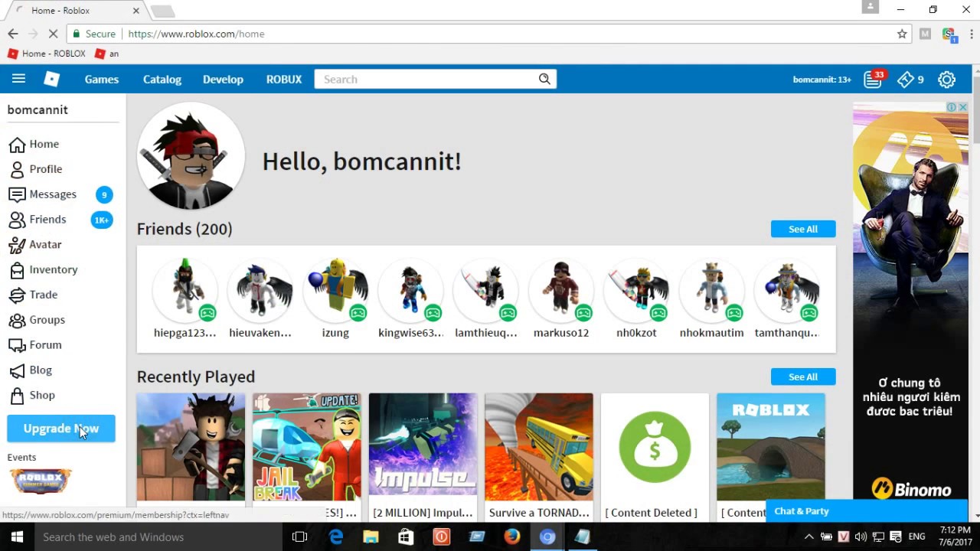Open the hamburger navigation menu
This screenshot has width=980, height=551.
point(18,79)
